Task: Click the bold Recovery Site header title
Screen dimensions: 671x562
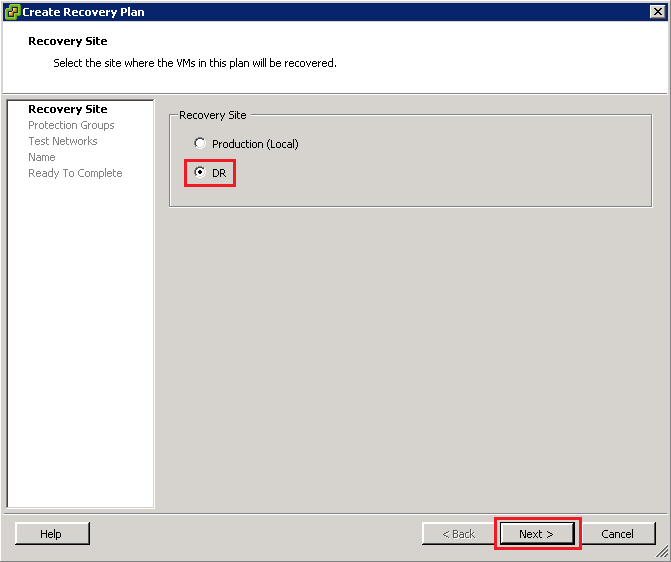Action: point(67,41)
